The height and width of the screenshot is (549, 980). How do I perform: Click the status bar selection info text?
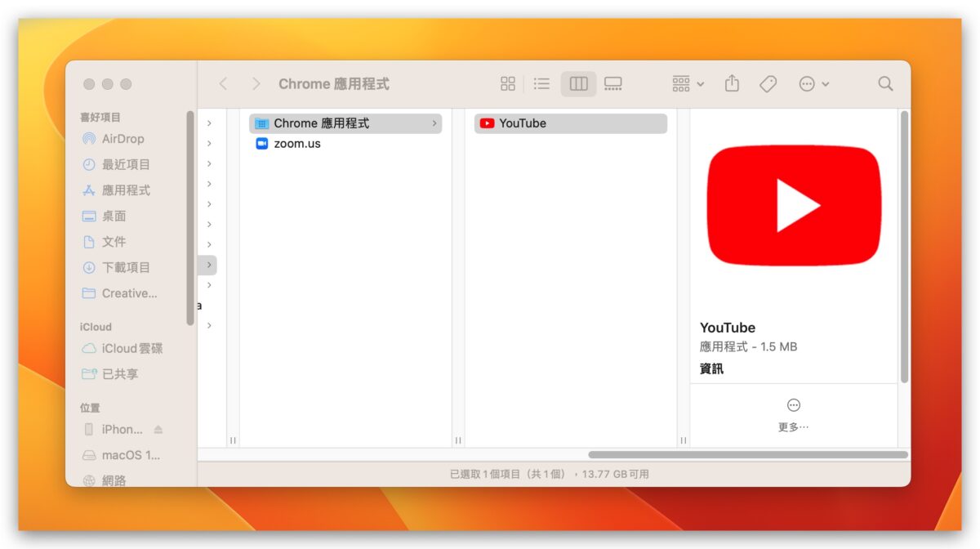pyautogui.click(x=550, y=474)
